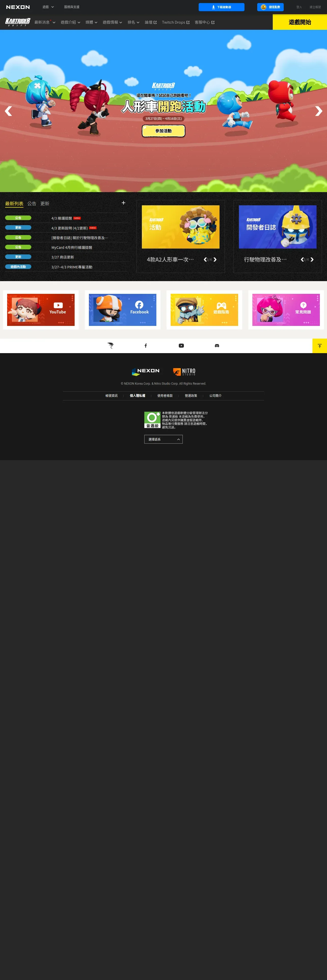This screenshot has width=327, height=980.
Task: Expand the 遊戲介紹 navigation menu
Action: click(71, 22)
